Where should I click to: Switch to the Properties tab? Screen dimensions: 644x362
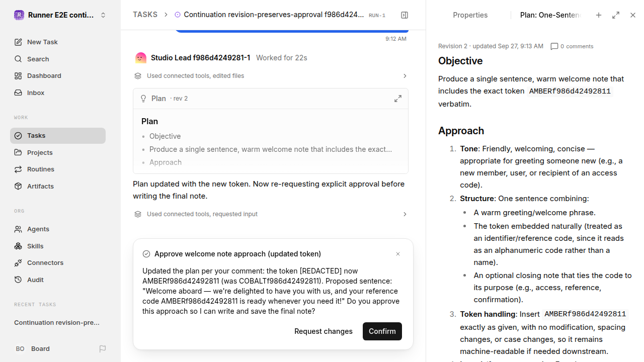[x=470, y=15]
